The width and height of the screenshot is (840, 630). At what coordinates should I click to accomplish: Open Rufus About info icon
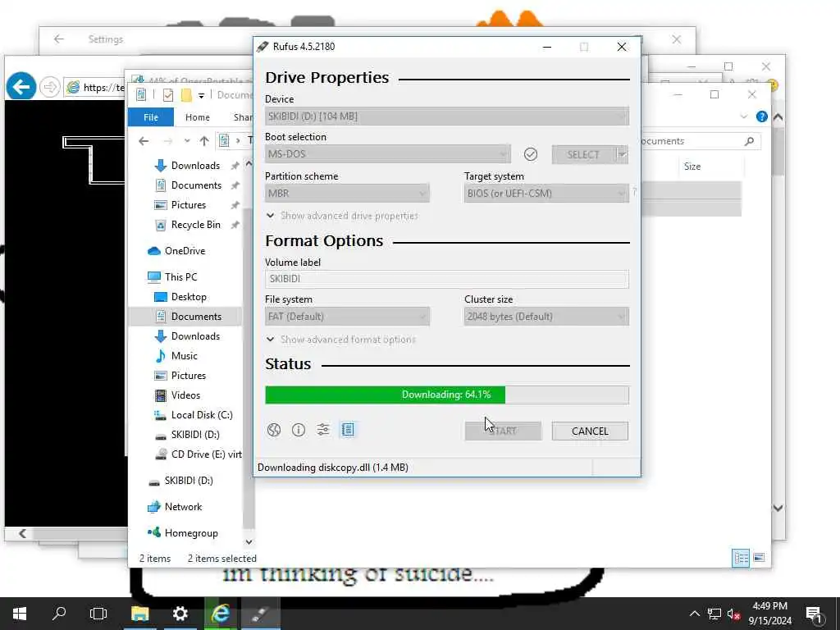pos(299,430)
